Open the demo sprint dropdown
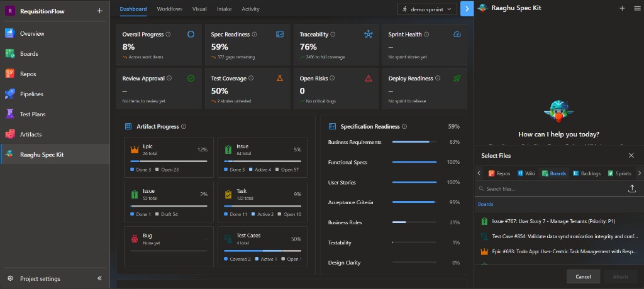The height and width of the screenshot is (289, 644). [x=427, y=9]
